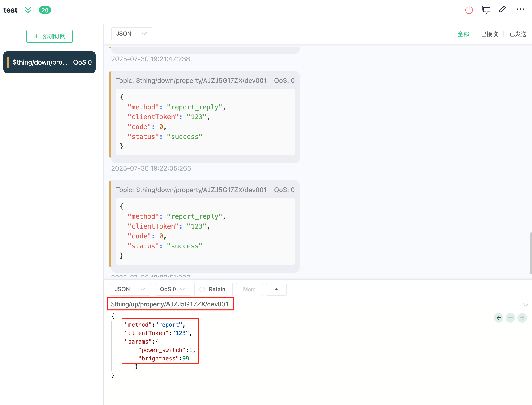Collapse publish panel with triangle button
The height and width of the screenshot is (405, 532).
pos(276,289)
